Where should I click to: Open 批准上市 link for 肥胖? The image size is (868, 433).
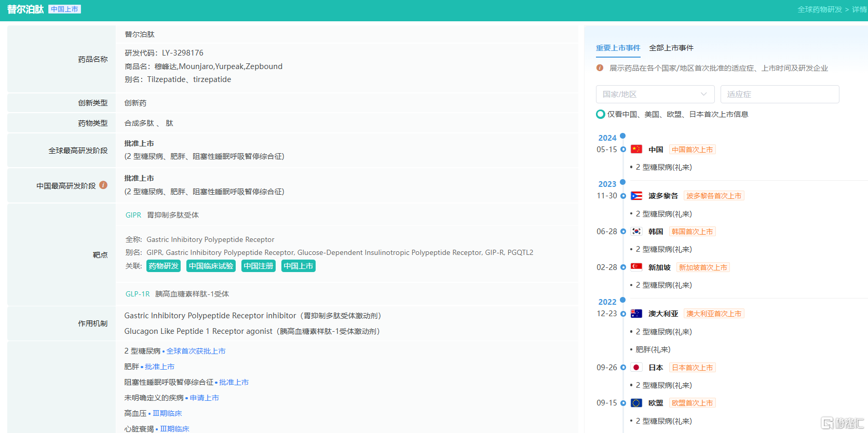[160, 367]
